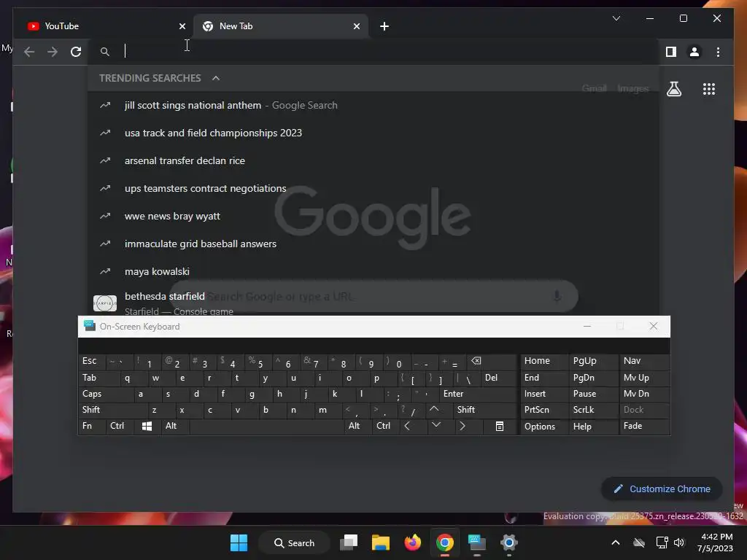Open the Chrome side panel
Image resolution: width=747 pixels, height=560 pixels.
671,52
